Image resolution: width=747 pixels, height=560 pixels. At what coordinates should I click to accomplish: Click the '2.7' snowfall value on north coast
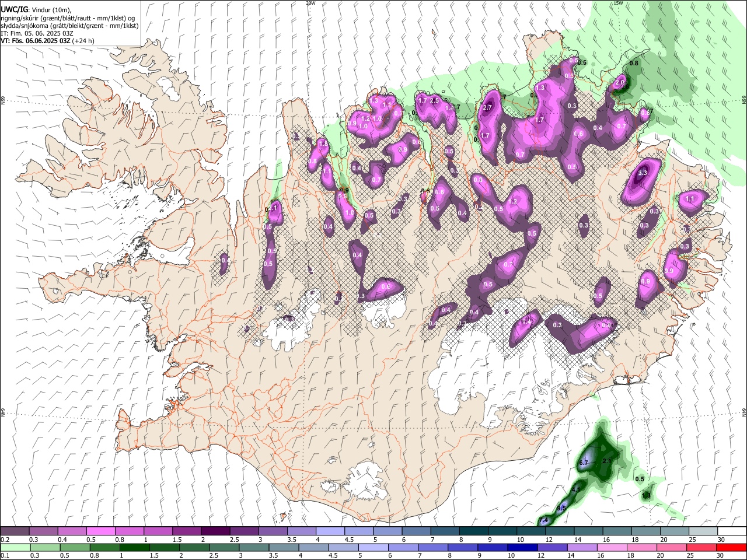[488, 107]
